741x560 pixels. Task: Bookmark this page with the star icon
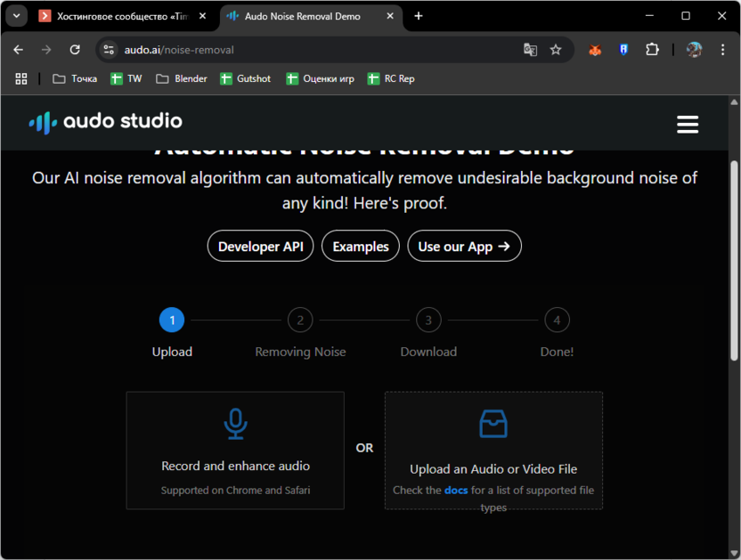point(556,50)
